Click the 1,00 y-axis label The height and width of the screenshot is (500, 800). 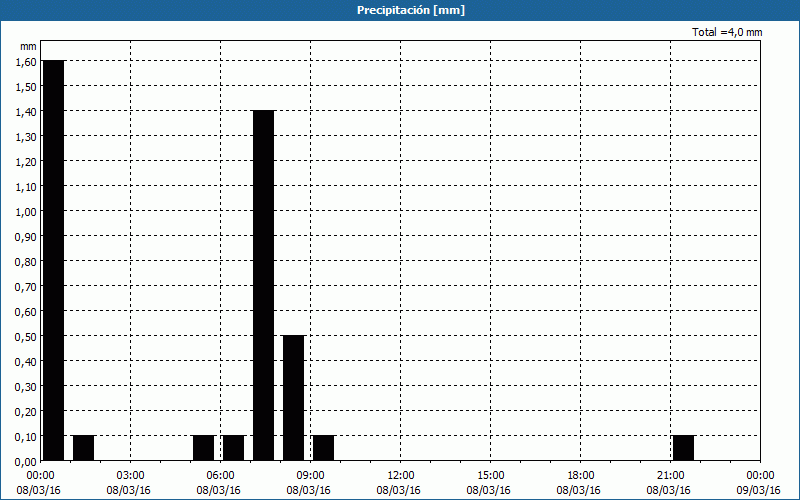coord(26,211)
